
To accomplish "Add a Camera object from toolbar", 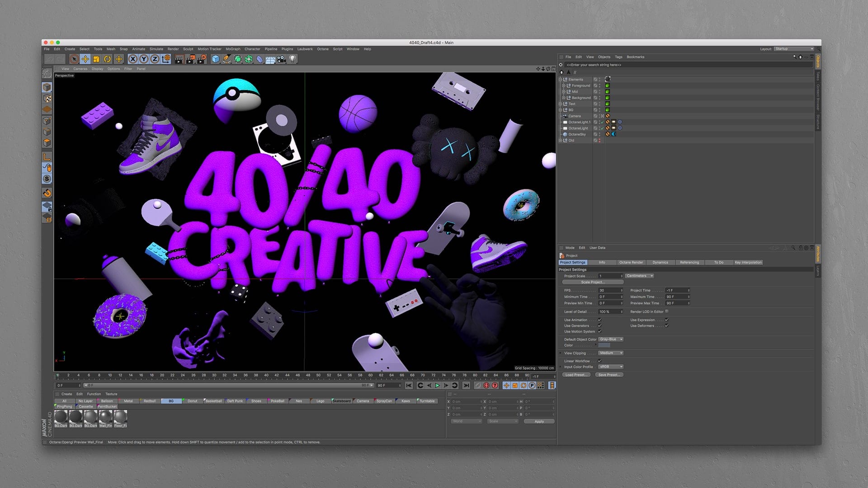I will point(282,59).
